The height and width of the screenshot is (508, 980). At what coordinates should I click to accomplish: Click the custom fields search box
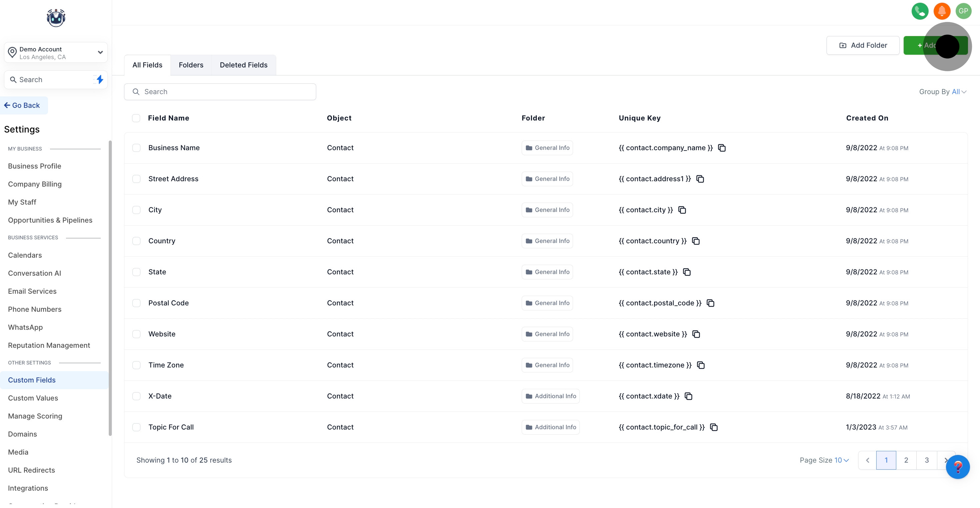(x=220, y=92)
